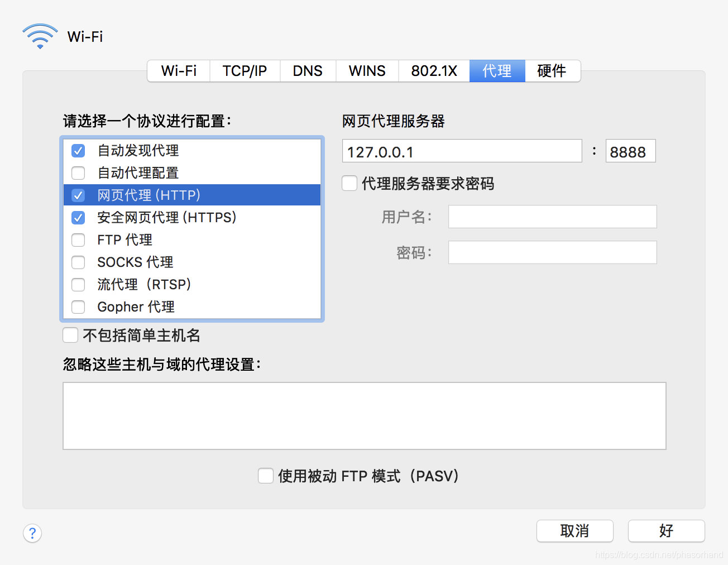
Task: Click the bypass hosts and domains text area
Action: [x=365, y=416]
